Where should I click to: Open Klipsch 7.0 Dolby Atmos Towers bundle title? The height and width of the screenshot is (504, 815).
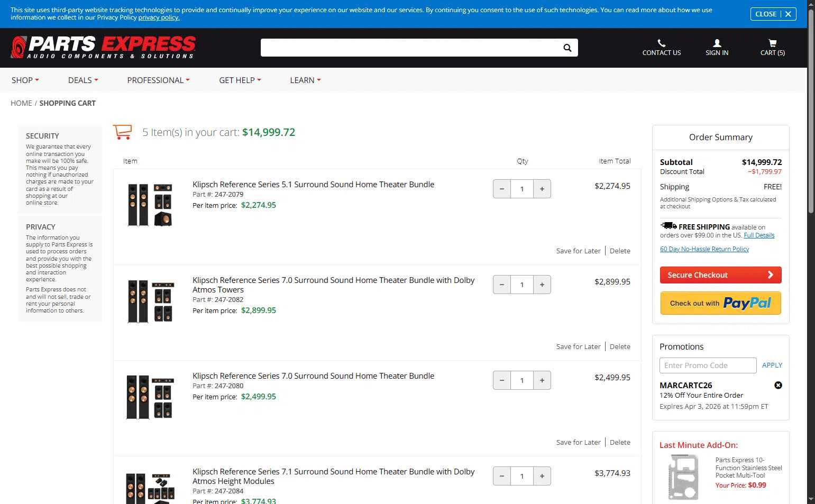coord(333,285)
